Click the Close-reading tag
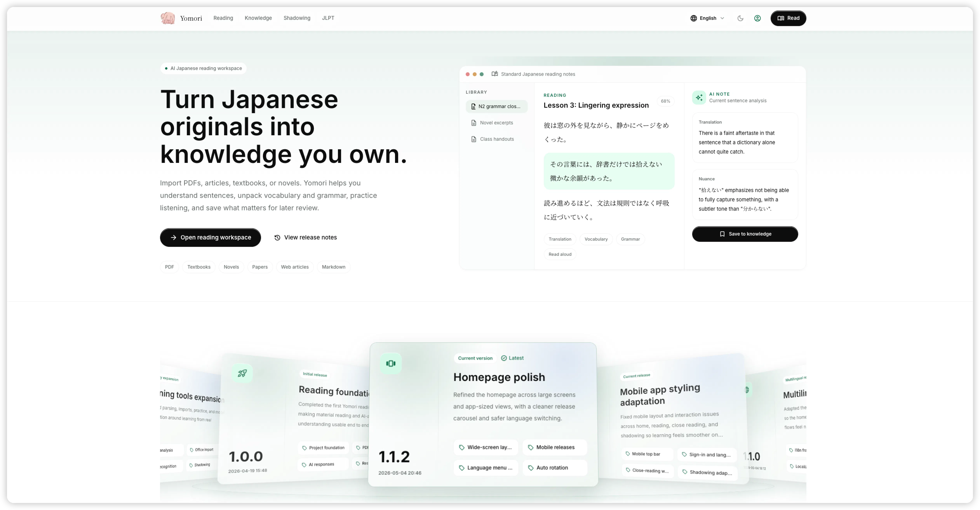 648,470
